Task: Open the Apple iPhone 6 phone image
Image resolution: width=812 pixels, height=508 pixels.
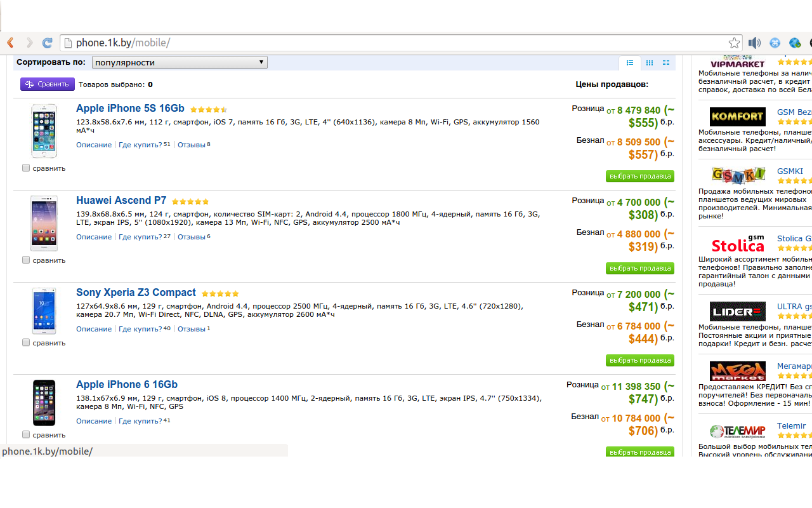Action: [x=44, y=403]
